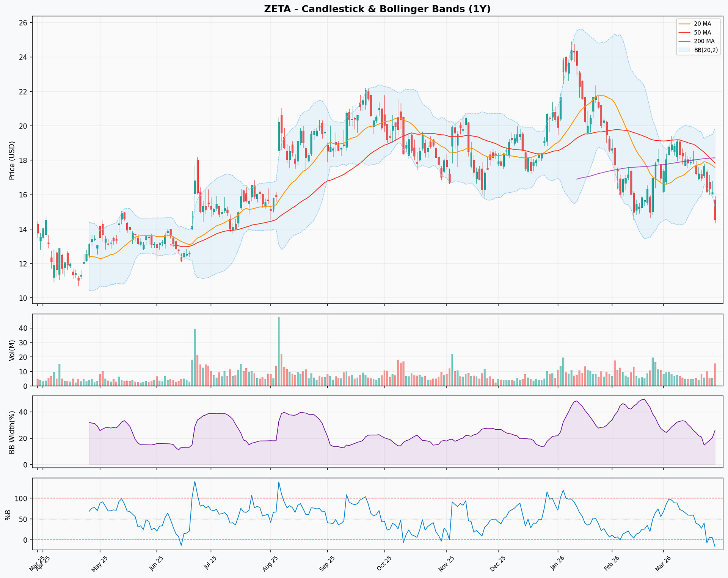Click the 200 MA legend entry
This screenshot has height=578, width=728.
(x=704, y=41)
